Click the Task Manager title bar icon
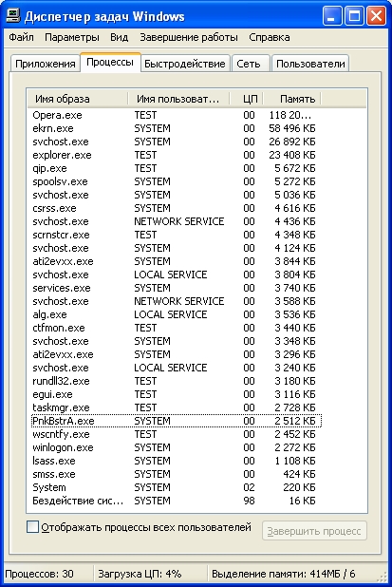Screen dimensions: 392x587 pyautogui.click(x=13, y=16)
